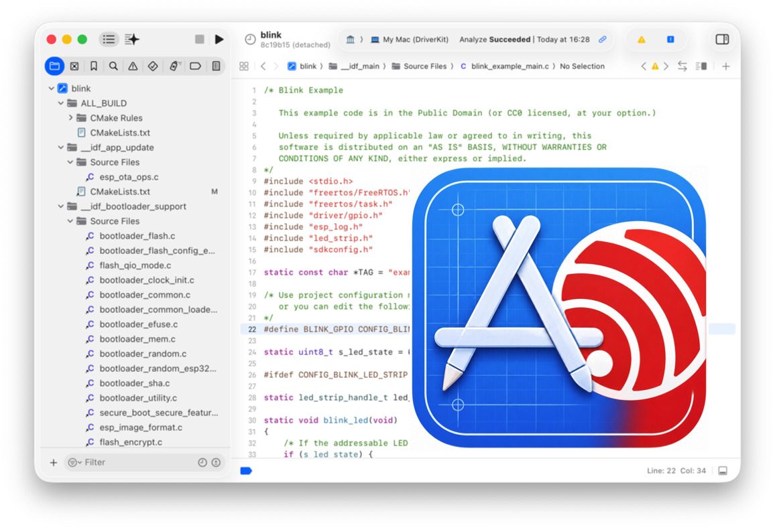Open the Issue navigator warning icon
The height and width of the screenshot is (532, 775).
(133, 66)
